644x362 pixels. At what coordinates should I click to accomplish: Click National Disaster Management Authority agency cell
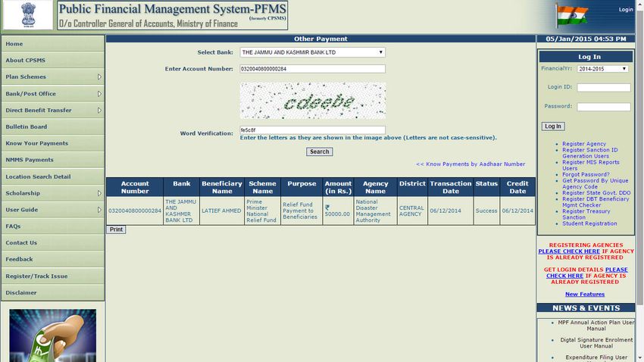pyautogui.click(x=375, y=211)
